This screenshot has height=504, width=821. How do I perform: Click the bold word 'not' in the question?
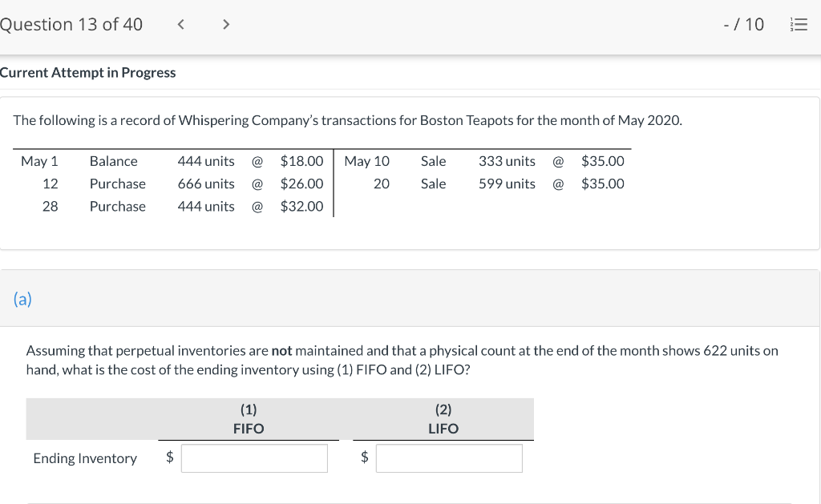[x=281, y=351]
